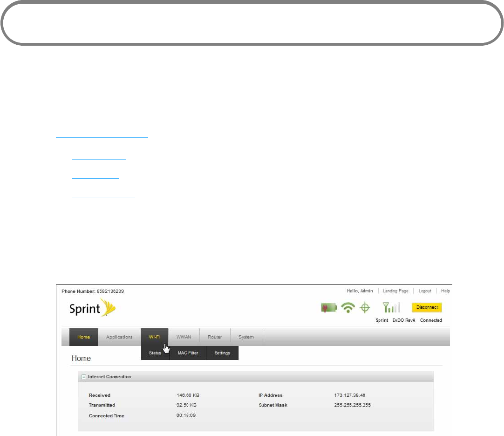This screenshot has width=504, height=436.
Task: Click the GPS crosshair icon
Action: [x=365, y=308]
